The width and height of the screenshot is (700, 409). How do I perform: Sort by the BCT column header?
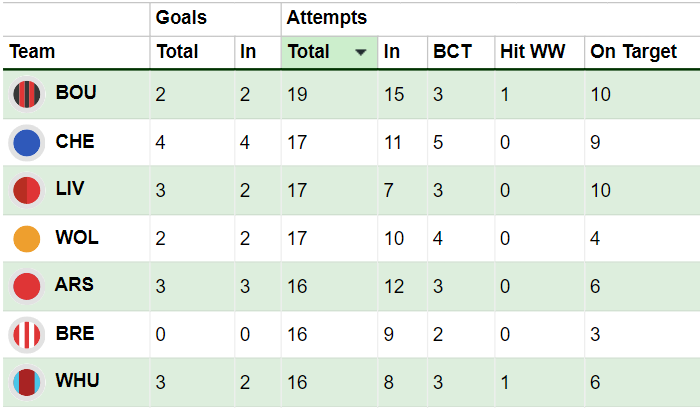pyautogui.click(x=452, y=52)
